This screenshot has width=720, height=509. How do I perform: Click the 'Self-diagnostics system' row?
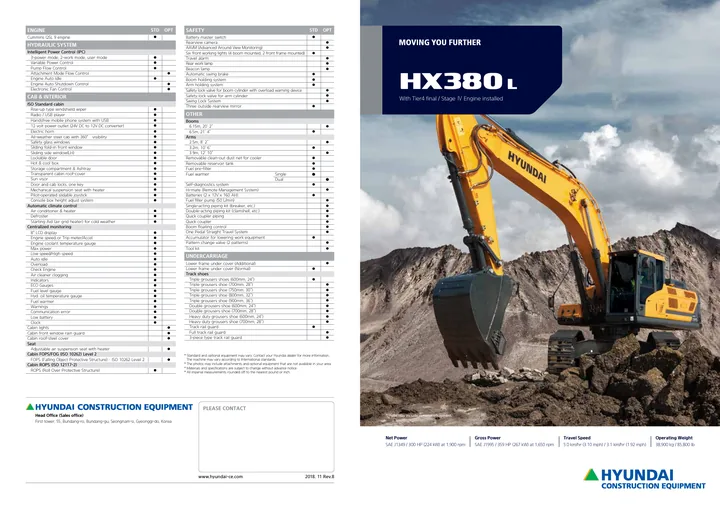pyautogui.click(x=259, y=184)
